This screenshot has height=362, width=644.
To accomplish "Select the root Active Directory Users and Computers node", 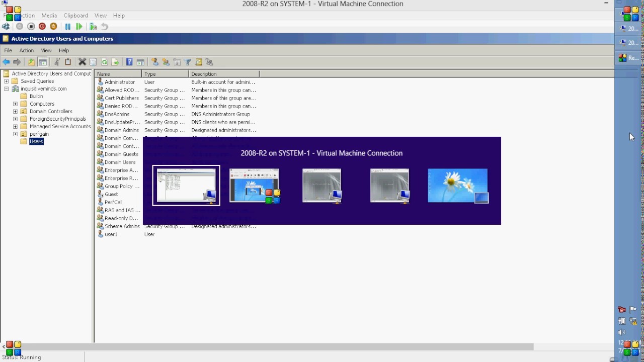I will click(x=51, y=73).
